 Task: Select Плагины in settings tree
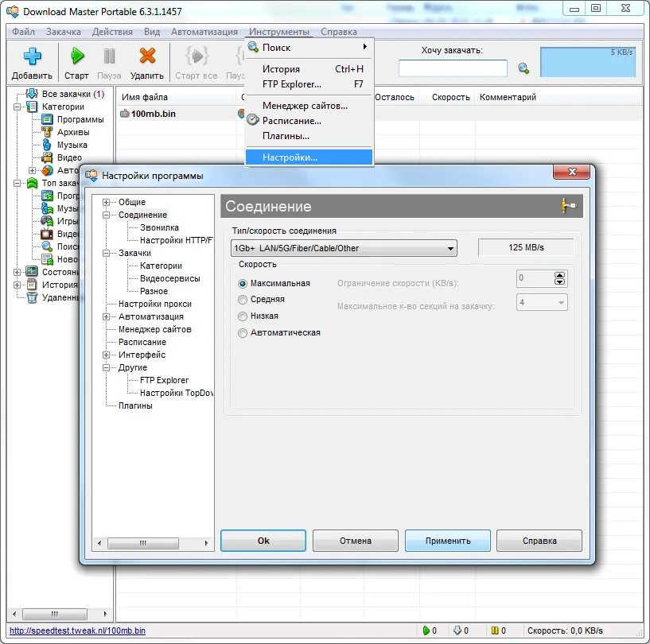[135, 405]
